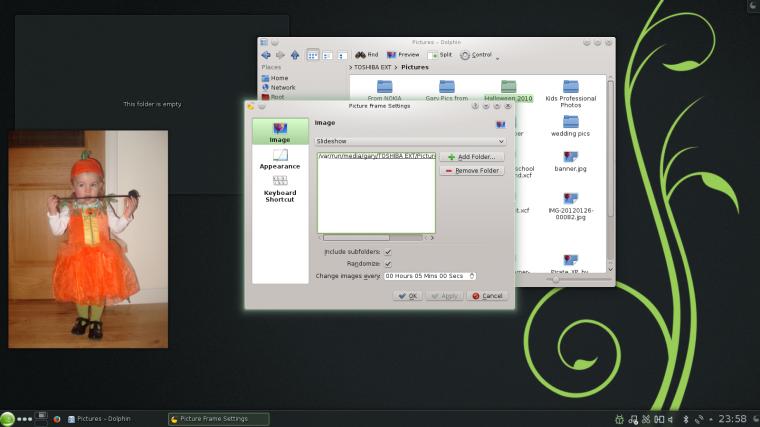Select banner.jpg file
The height and width of the screenshot is (427, 760).
[570, 161]
